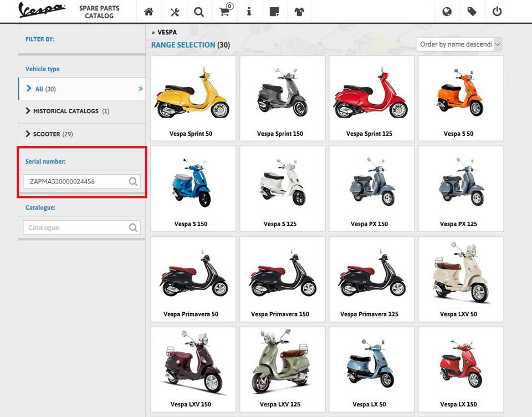Viewport: 532px width, 417px height.
Task: Open Vespa PX 125 model
Action: 461,189
